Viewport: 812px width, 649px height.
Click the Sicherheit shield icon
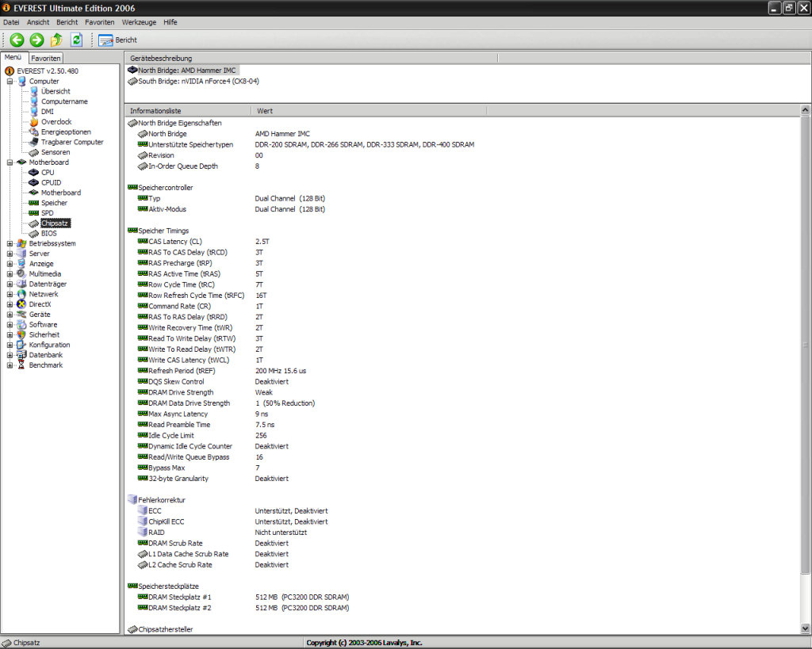pos(21,335)
